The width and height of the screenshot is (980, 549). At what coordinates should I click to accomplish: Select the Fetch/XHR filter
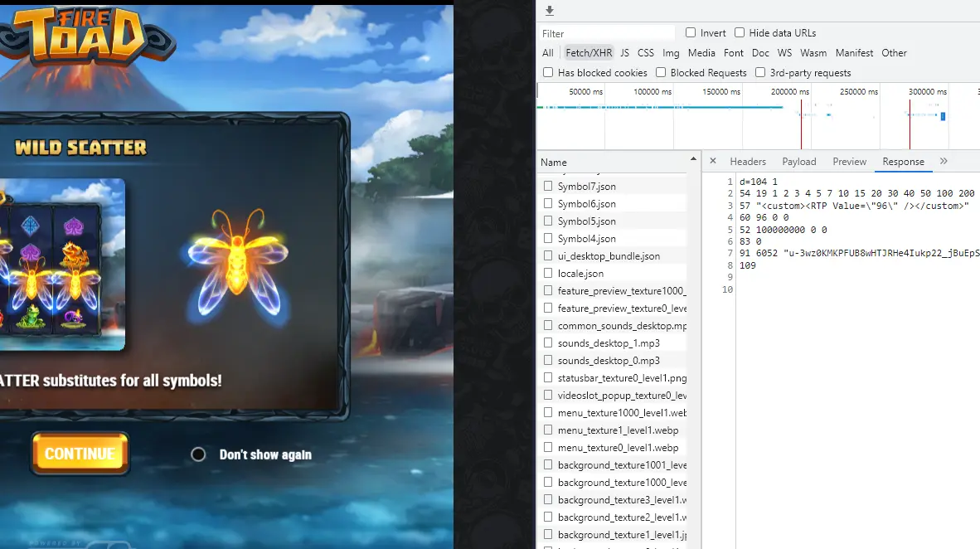[x=589, y=53]
